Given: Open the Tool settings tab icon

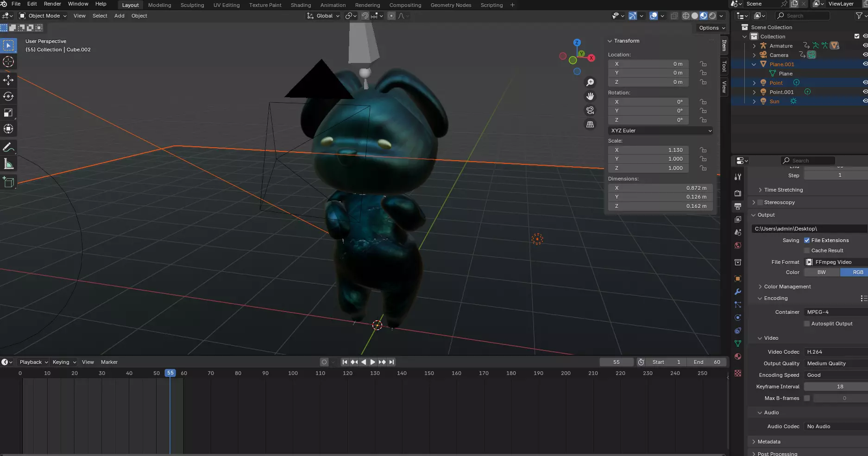Looking at the screenshot, I should tap(738, 177).
